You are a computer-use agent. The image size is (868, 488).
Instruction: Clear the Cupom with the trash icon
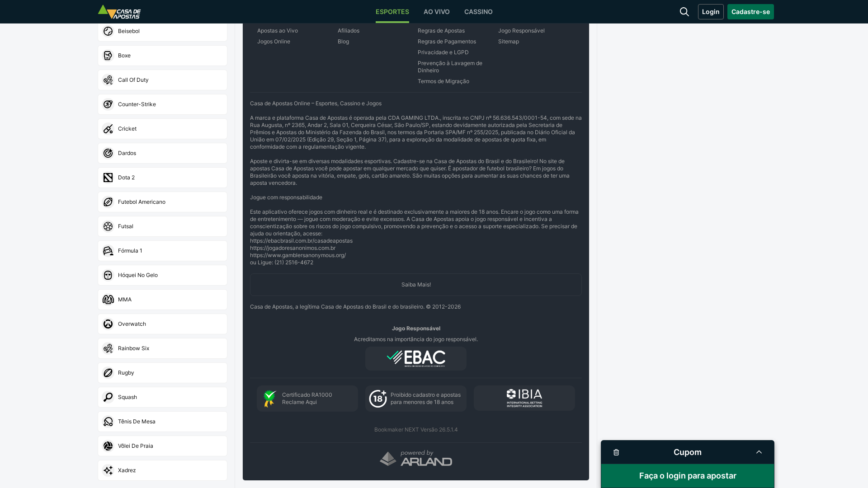click(616, 452)
